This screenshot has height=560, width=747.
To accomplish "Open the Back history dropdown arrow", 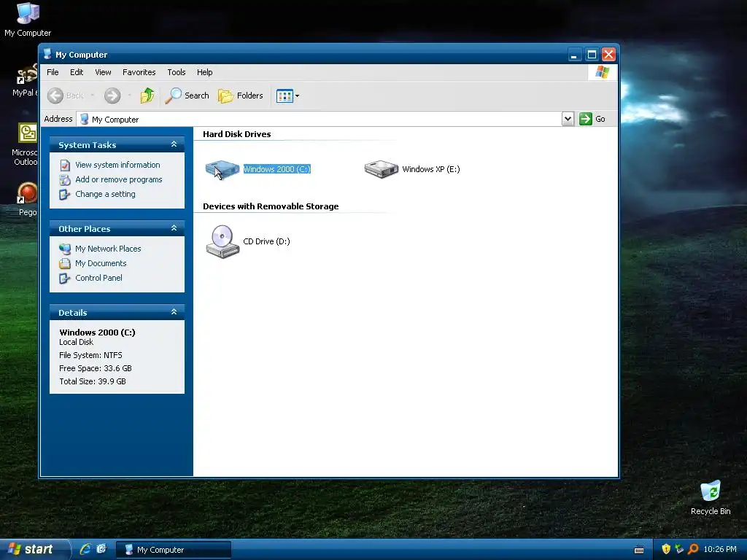I will coord(93,96).
